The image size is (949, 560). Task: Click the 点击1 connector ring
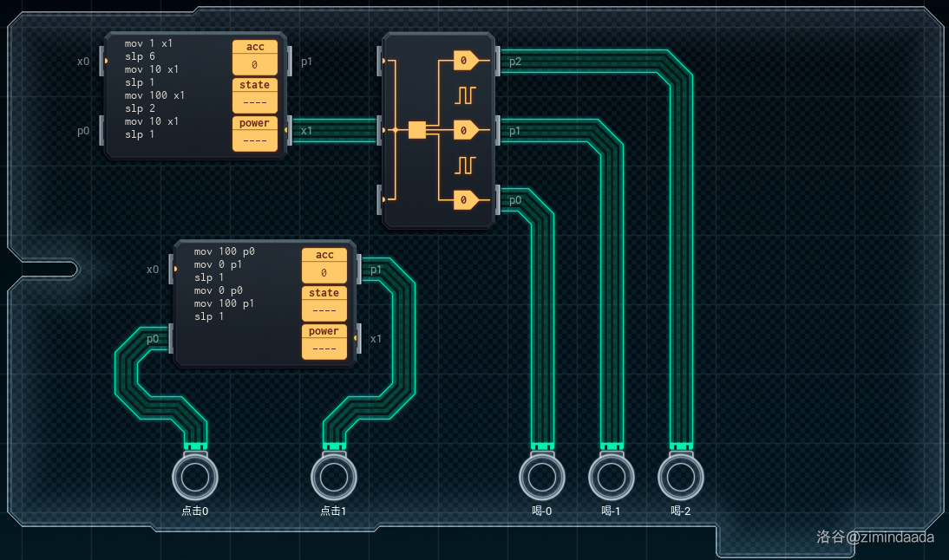point(334,476)
